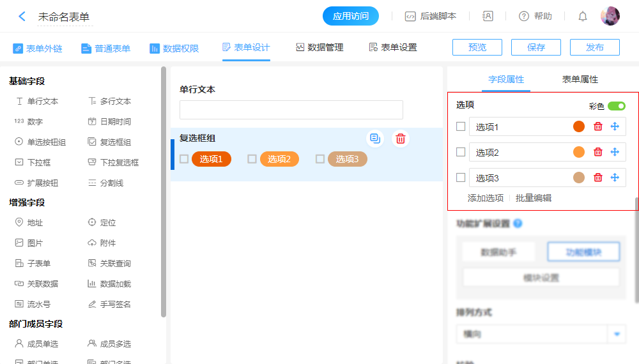
Task: Tick the 选项3 checkbox in properties panel
Action: point(461,178)
